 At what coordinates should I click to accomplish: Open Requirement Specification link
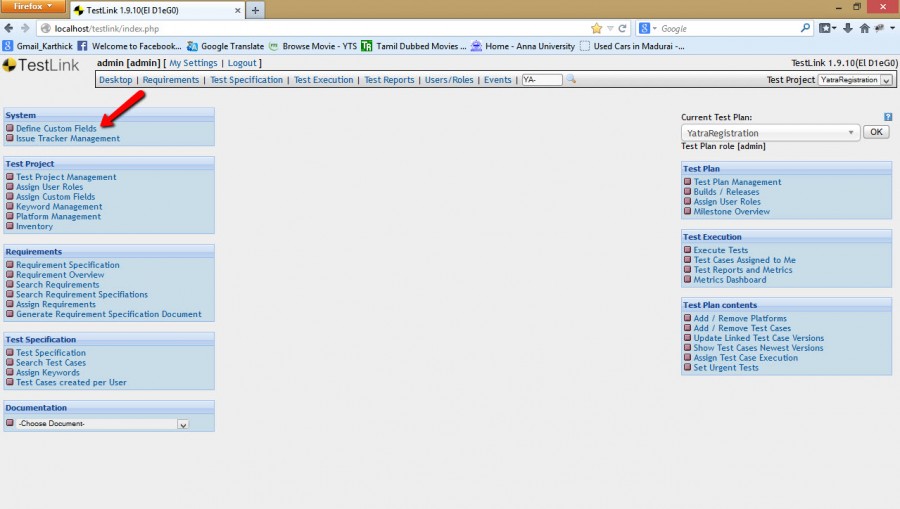[68, 265]
